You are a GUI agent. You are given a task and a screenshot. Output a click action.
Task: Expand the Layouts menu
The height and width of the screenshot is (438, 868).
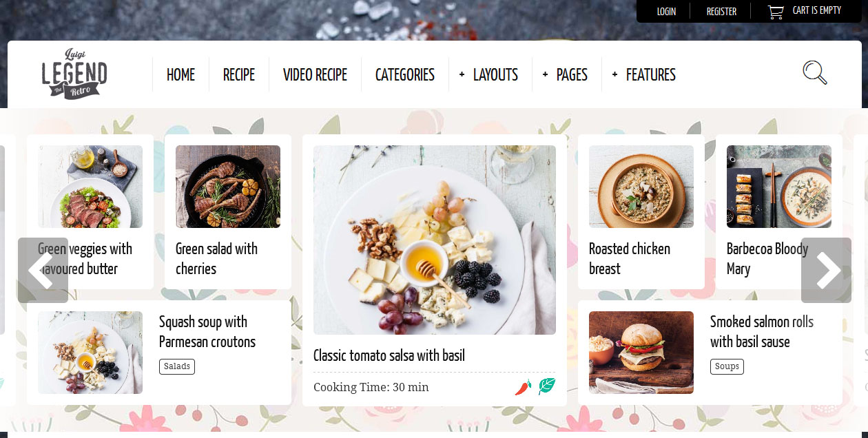(489, 74)
